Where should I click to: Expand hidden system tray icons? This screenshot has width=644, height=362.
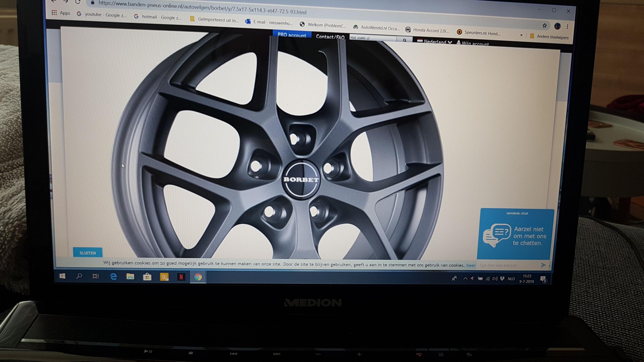465,278
